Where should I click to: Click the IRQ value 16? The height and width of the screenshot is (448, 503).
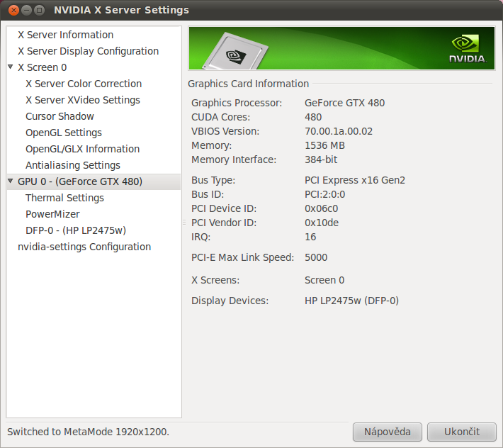(x=310, y=237)
